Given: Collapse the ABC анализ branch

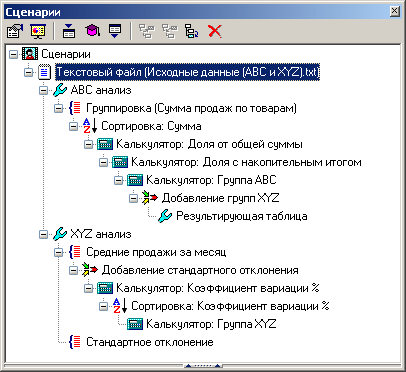Looking at the screenshot, I should coord(43,90).
